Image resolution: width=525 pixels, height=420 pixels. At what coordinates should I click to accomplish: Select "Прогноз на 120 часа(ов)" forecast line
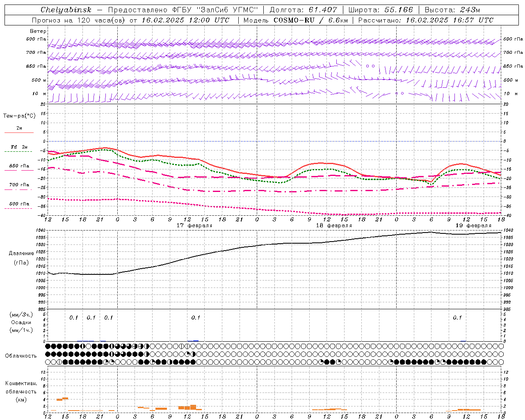79,20
